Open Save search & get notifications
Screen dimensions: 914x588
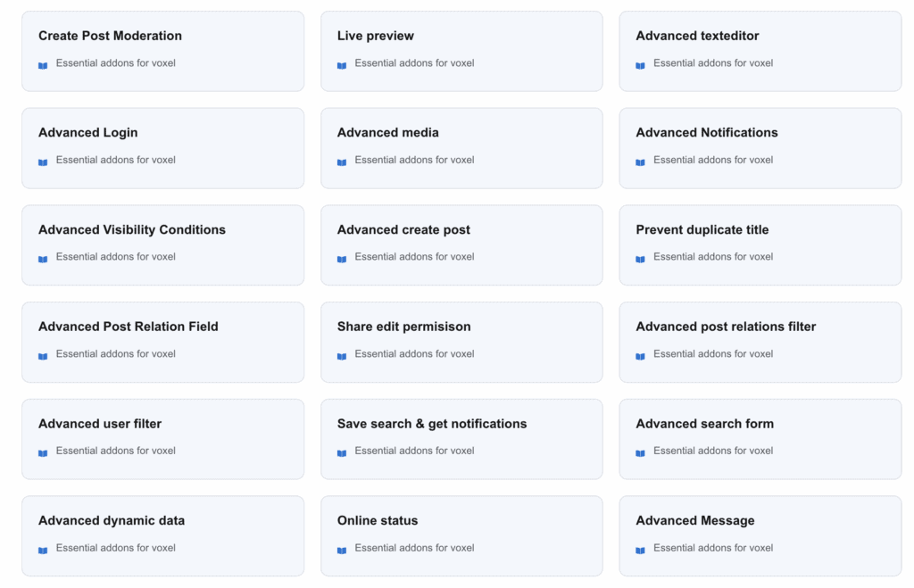pos(432,424)
